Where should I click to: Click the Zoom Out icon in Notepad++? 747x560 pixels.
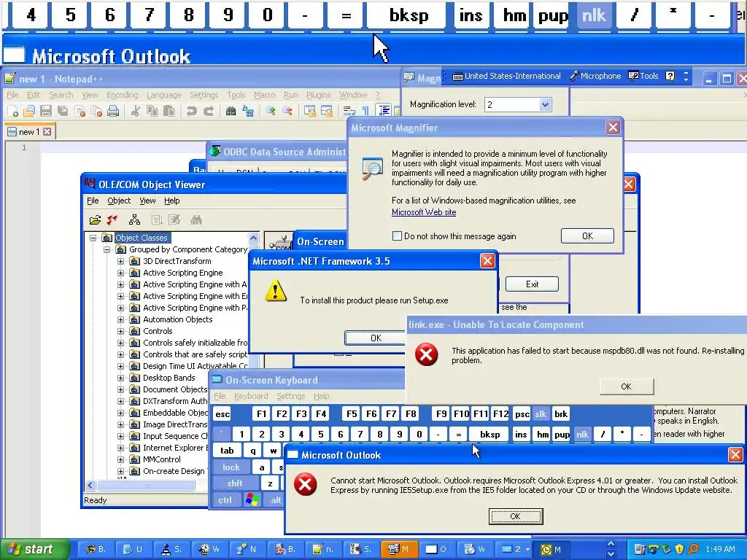coord(287,112)
